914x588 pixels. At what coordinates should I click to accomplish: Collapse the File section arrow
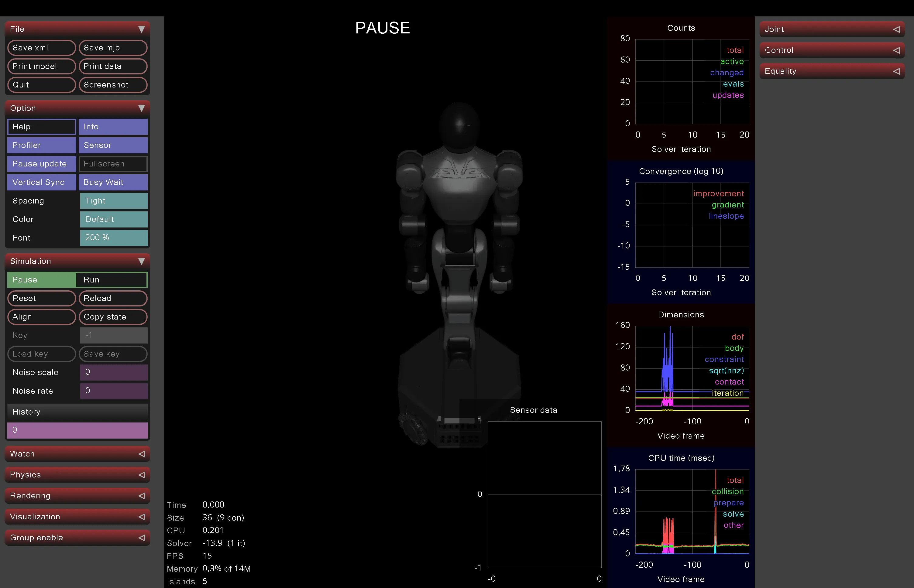click(141, 29)
